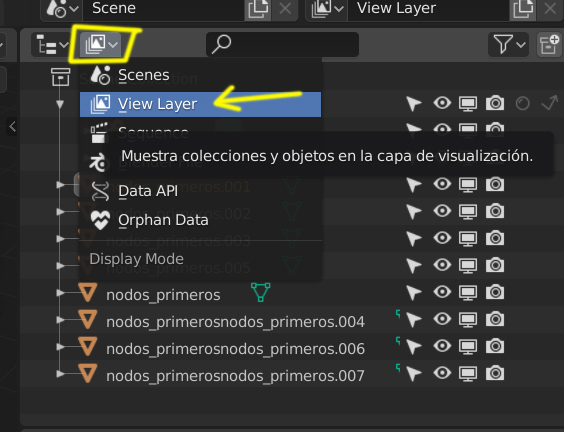Open the Outliner display mode dropdown
Image resolution: width=564 pixels, height=432 pixels.
click(x=100, y=45)
